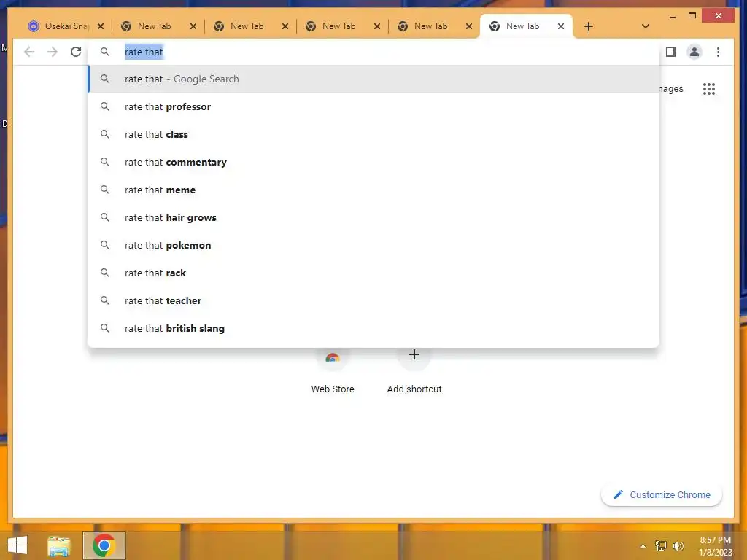Close the active New Tab tab
Screen dimensions: 747x560
coord(561,26)
